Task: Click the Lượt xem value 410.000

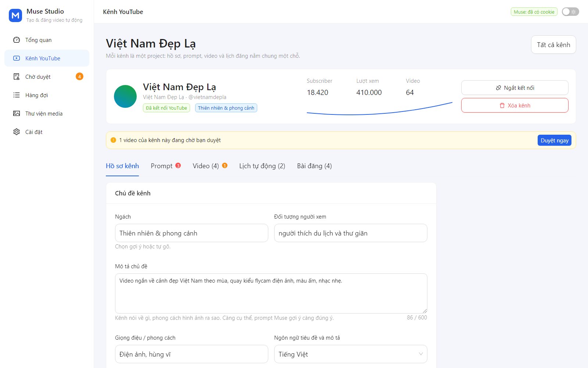Action: (369, 92)
